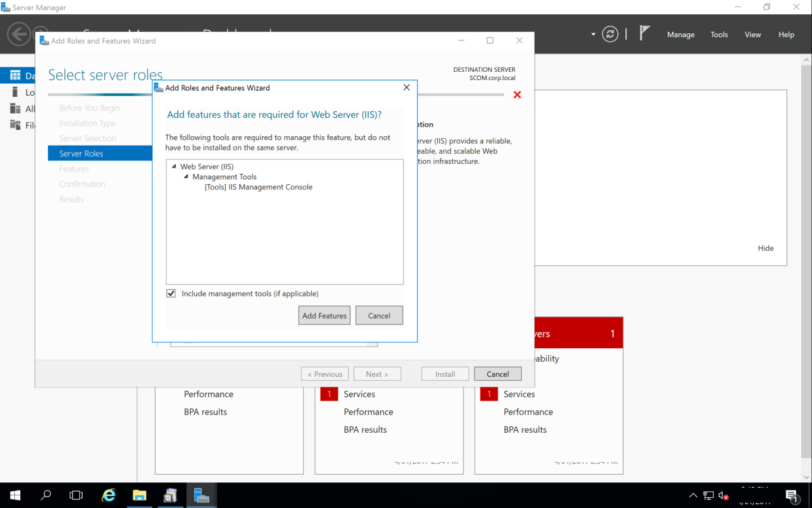Open the network status tray icon
The width and height of the screenshot is (812, 508).
tap(707, 495)
